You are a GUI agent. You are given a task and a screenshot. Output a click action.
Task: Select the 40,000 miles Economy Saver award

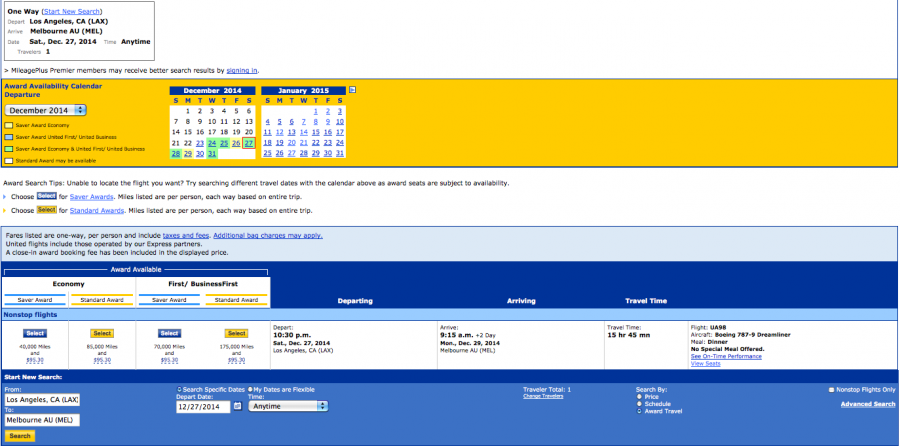click(35, 333)
